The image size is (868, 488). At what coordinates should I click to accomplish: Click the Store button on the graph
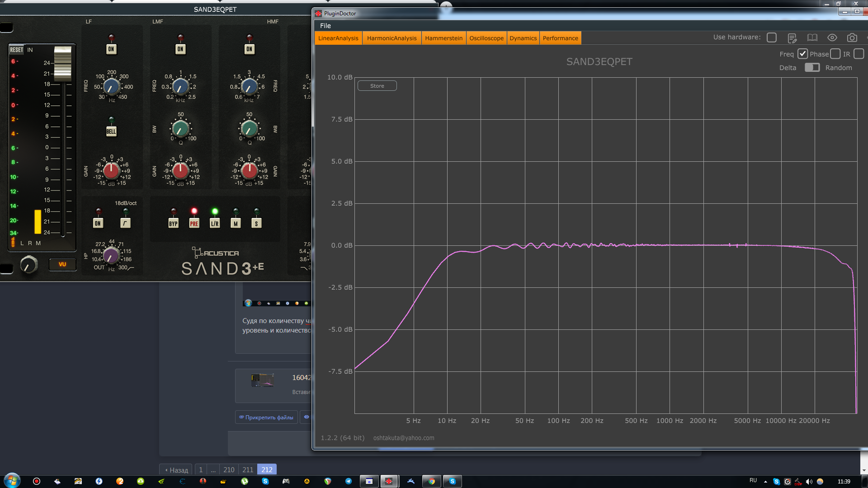377,86
